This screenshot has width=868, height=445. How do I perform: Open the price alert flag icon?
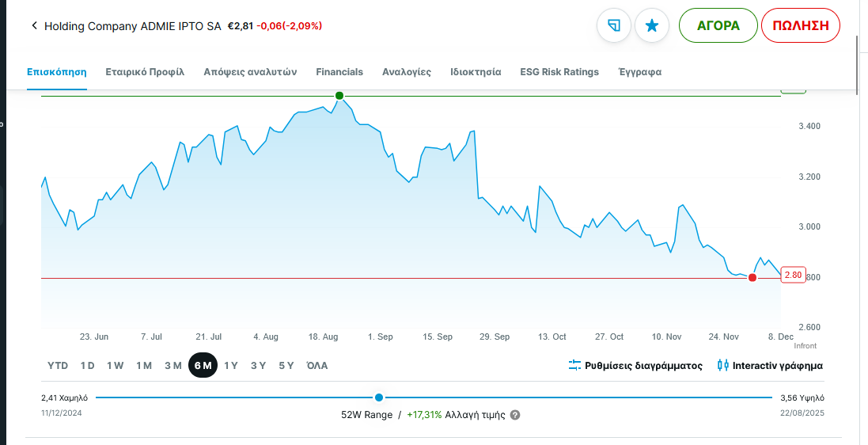613,25
